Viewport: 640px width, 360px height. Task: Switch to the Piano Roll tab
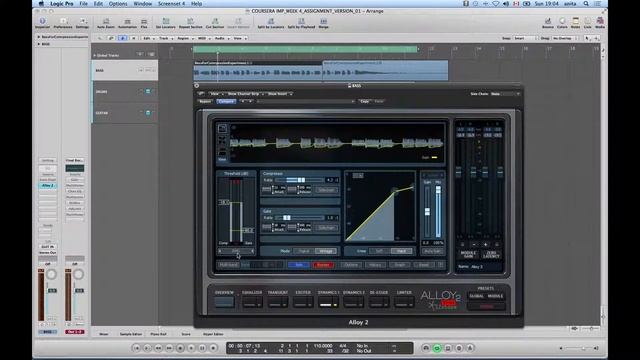[158, 334]
